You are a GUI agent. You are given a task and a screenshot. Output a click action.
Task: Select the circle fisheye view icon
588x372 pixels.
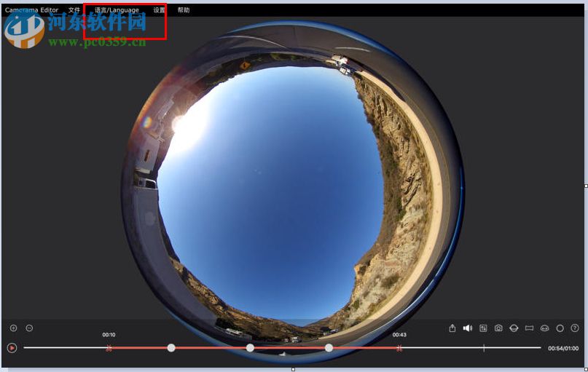[x=560, y=328]
